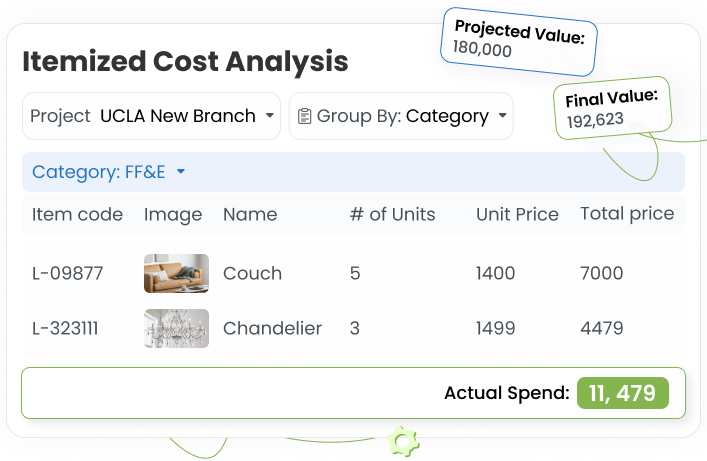Collapse the Category FF&E section arrow
This screenshot has width=707, height=461.
pyautogui.click(x=181, y=171)
